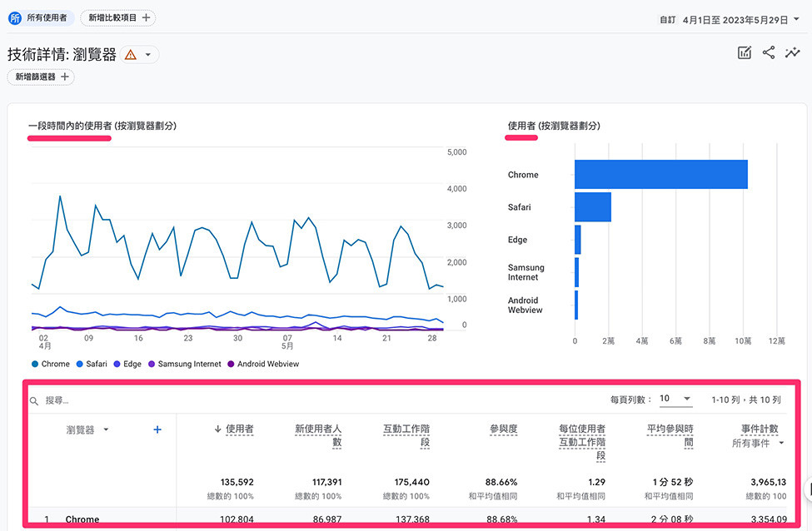Add a dimension with the blue plus icon
Viewport: 812px width, 531px height.
[157, 429]
